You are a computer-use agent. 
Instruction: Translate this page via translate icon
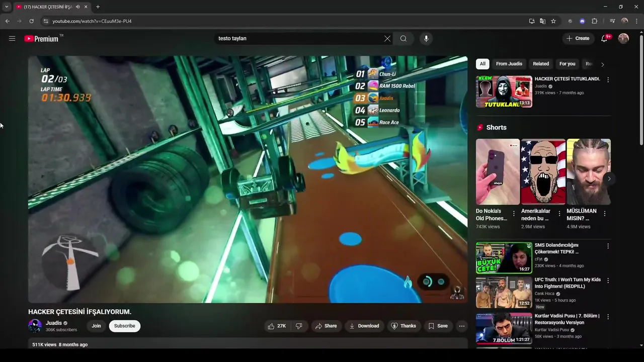point(542,21)
